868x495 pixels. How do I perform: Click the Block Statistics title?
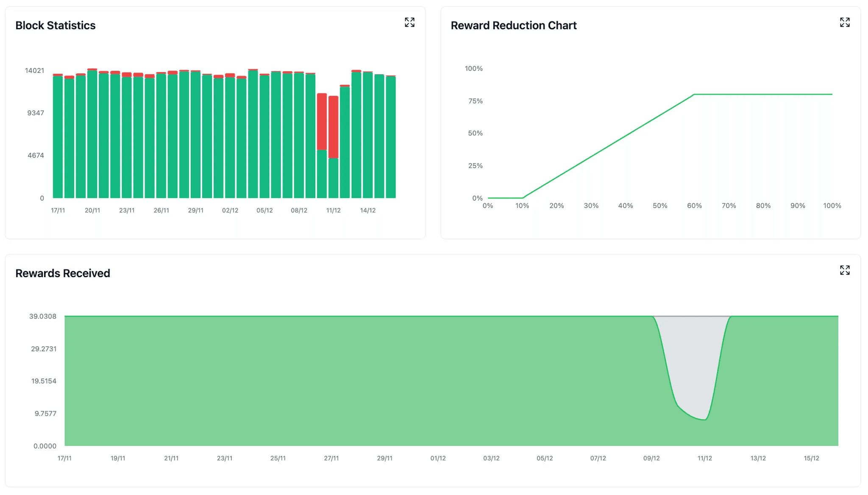[56, 25]
